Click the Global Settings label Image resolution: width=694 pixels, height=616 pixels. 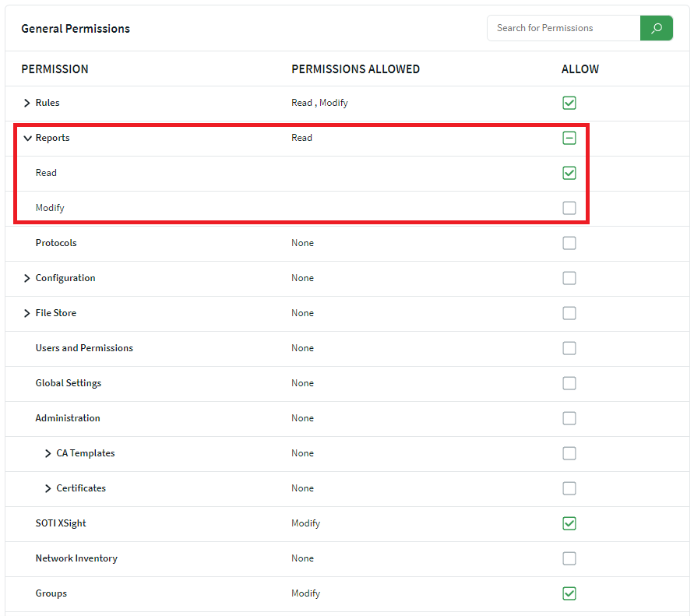click(69, 383)
